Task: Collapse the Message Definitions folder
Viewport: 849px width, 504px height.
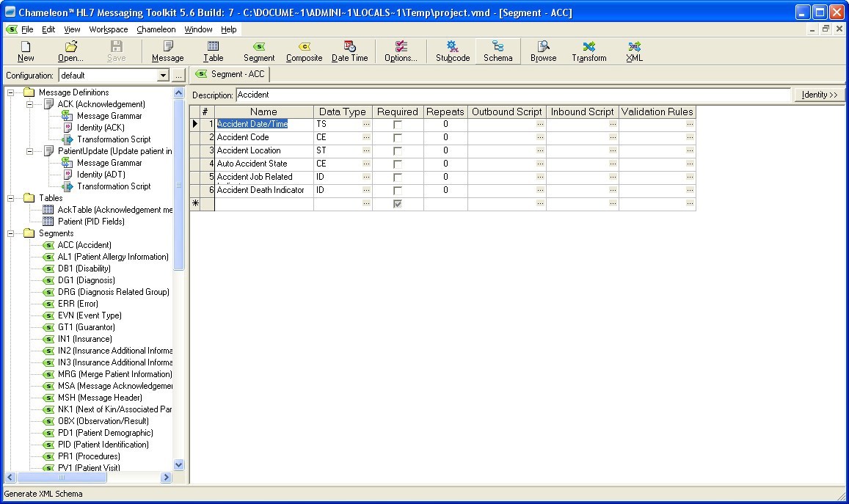Action: point(10,92)
